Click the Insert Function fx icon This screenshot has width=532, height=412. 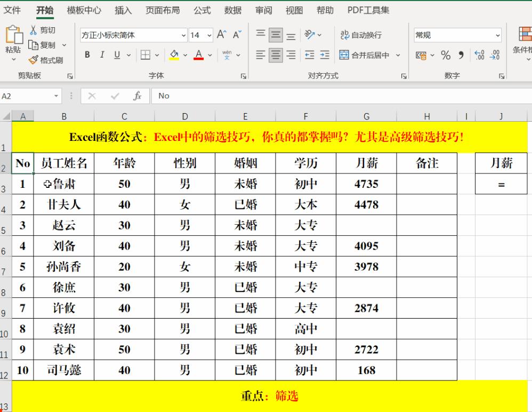pyautogui.click(x=137, y=96)
